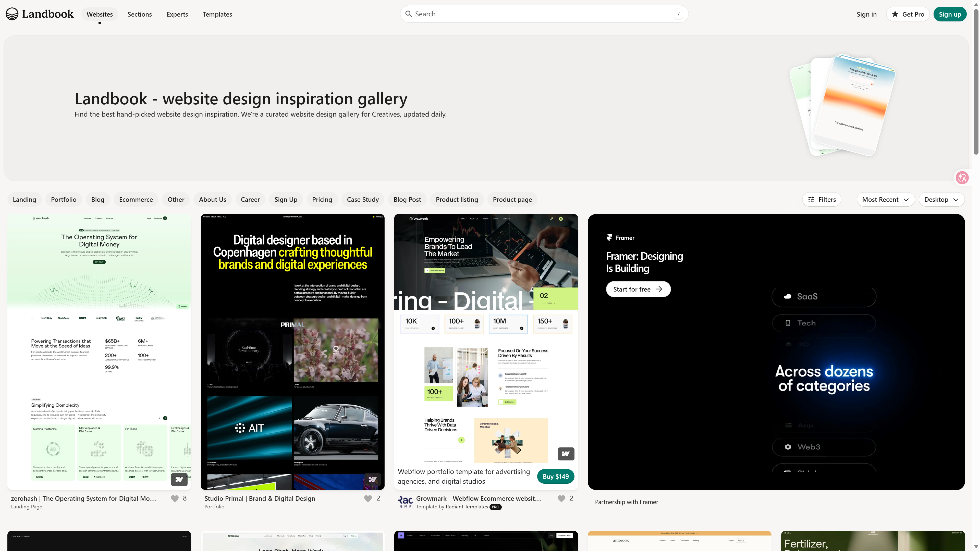This screenshot has height=551, width=980.
Task: Select the Portfolio category chip
Action: [x=64, y=200]
